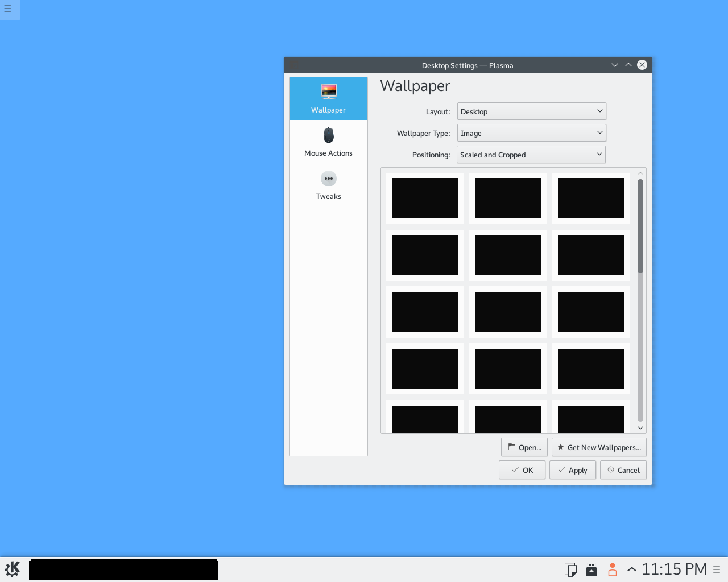This screenshot has width=728, height=582.
Task: Select first wallpaper thumbnail in top row
Action: click(x=425, y=198)
